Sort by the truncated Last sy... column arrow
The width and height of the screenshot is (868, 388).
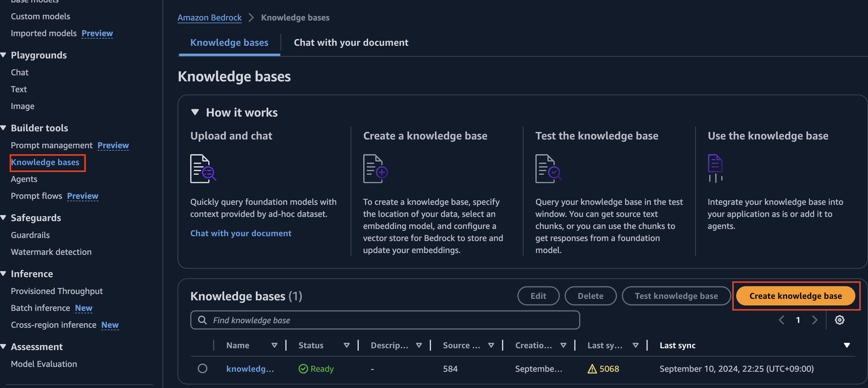636,345
